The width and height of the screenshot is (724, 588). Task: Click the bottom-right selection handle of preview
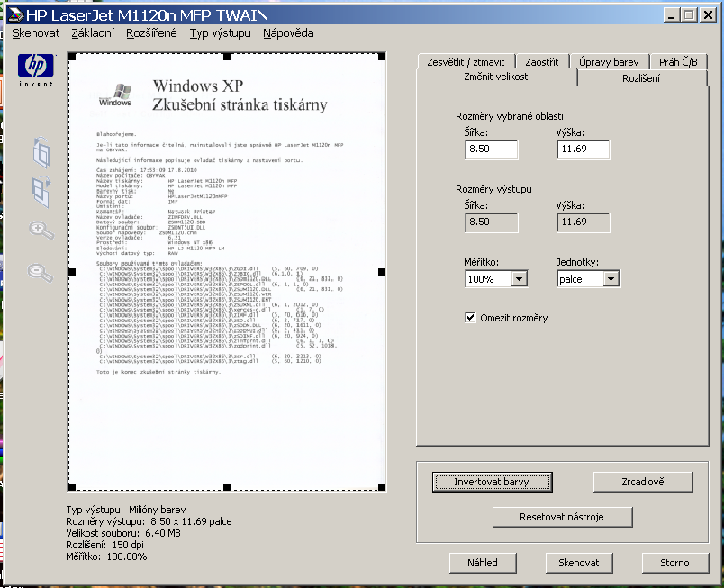coord(382,487)
